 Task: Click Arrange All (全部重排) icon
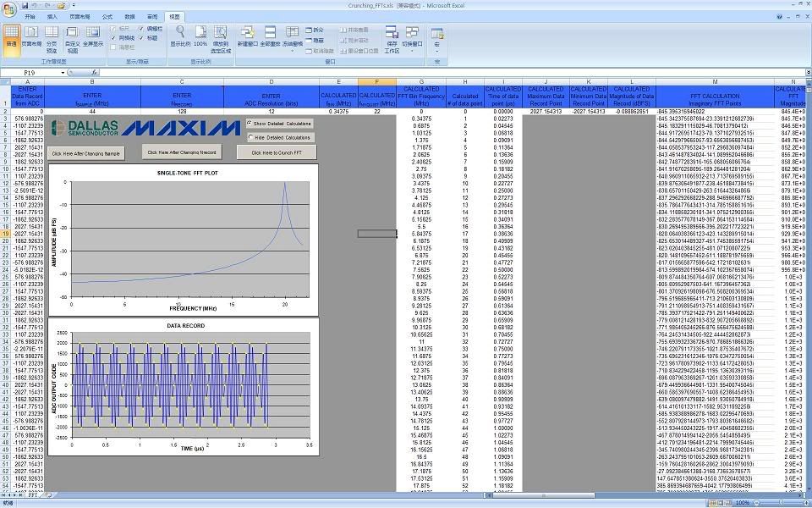point(270,34)
